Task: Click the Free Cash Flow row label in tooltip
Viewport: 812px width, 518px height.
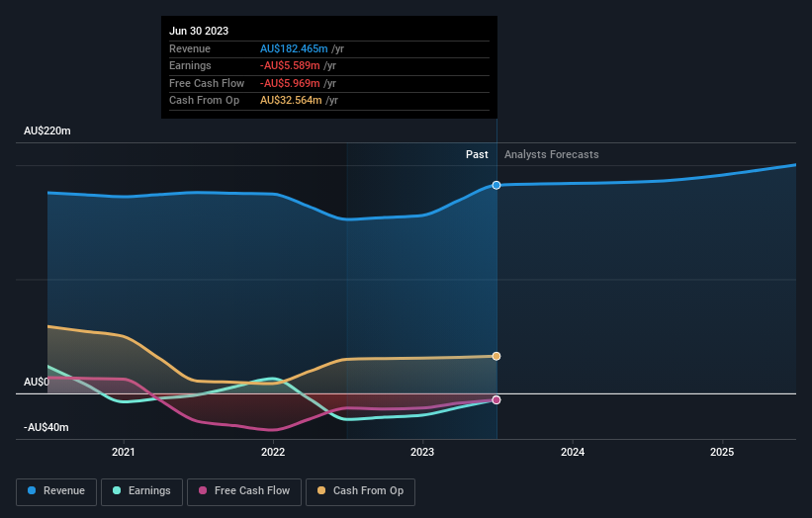Action: coord(207,83)
